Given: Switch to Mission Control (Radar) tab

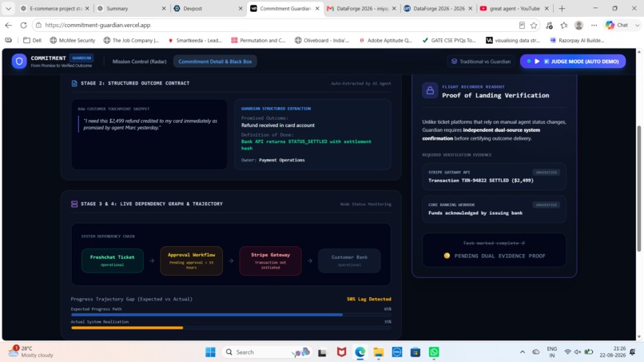Looking at the screenshot, I should (x=139, y=62).
